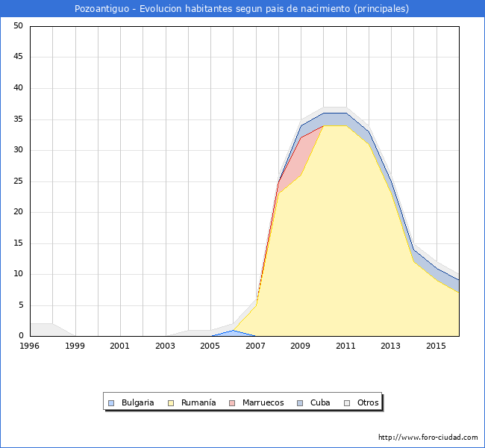Click the 20 y-axis label
The height and width of the screenshot is (448, 485).
18,212
